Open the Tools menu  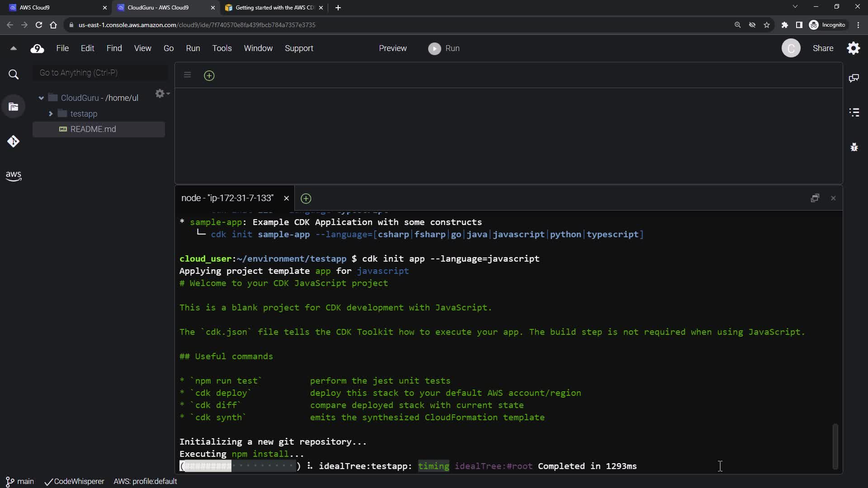pos(222,48)
